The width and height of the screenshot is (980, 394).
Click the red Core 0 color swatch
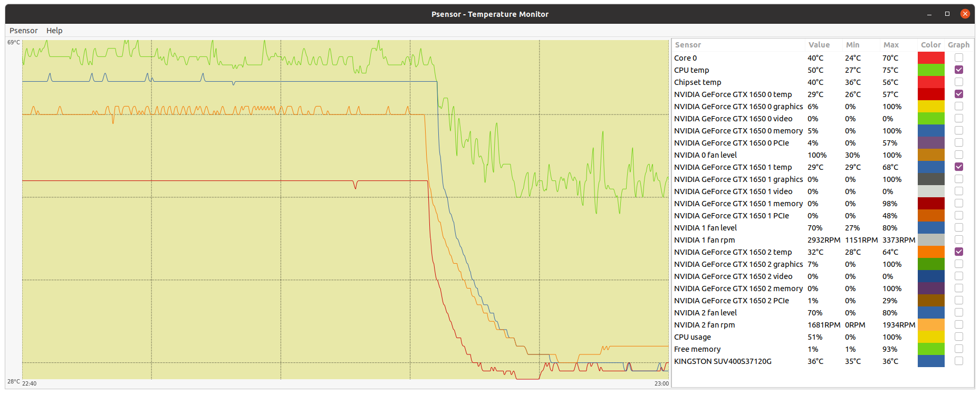click(x=931, y=57)
